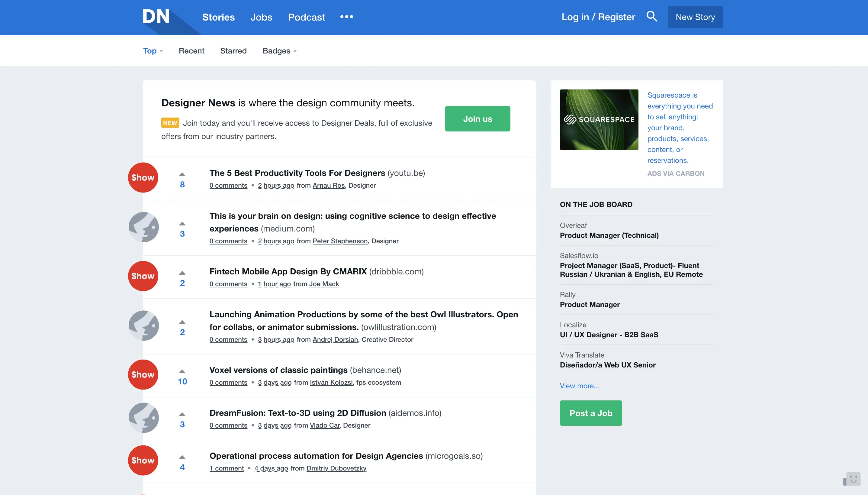Open View more on the job board

click(x=579, y=386)
